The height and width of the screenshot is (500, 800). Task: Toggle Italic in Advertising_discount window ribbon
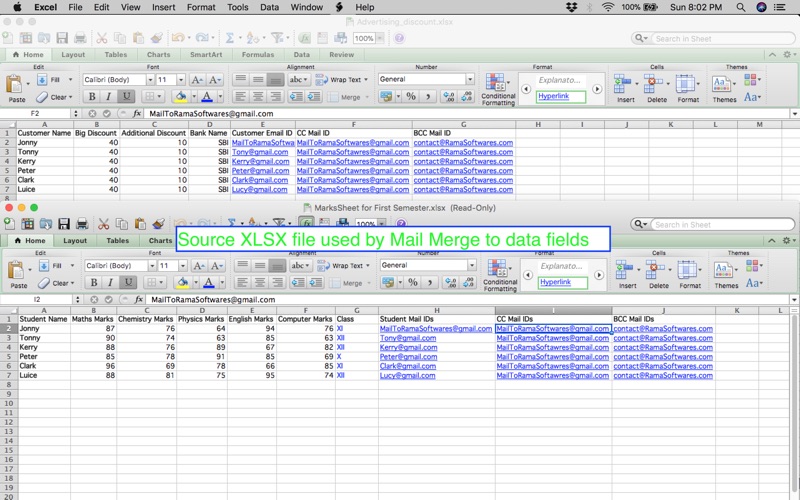point(108,96)
